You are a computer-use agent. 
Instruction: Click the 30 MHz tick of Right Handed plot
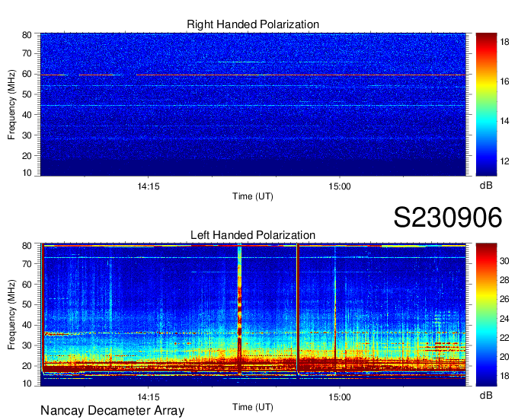click(x=27, y=135)
